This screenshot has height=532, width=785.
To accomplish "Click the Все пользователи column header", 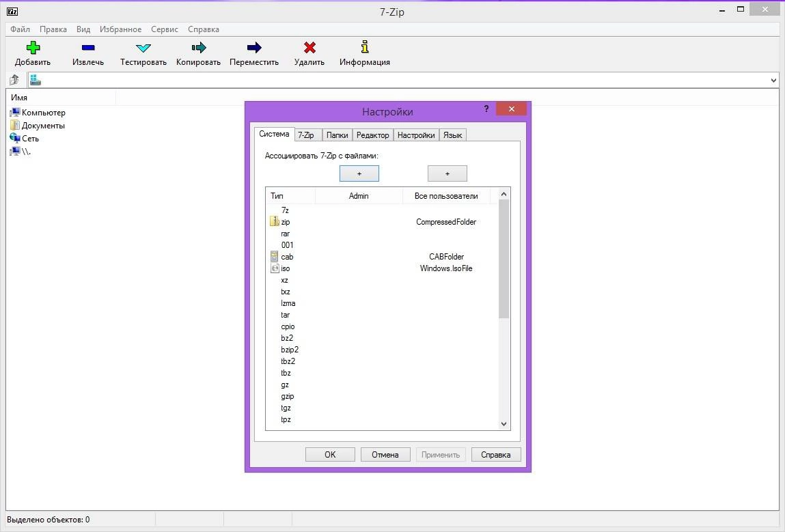I will click(445, 196).
